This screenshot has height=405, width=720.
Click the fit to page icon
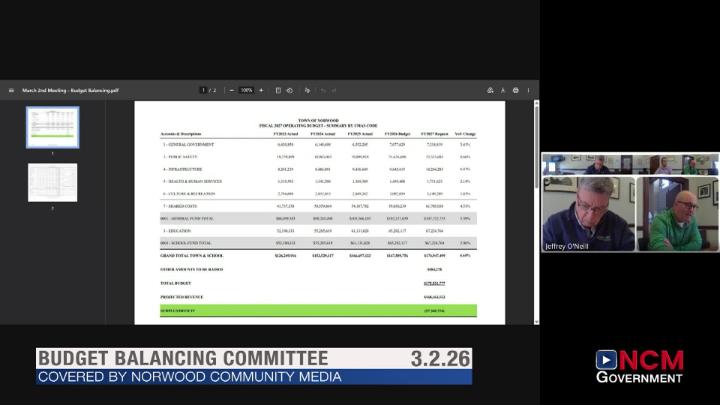(277, 90)
